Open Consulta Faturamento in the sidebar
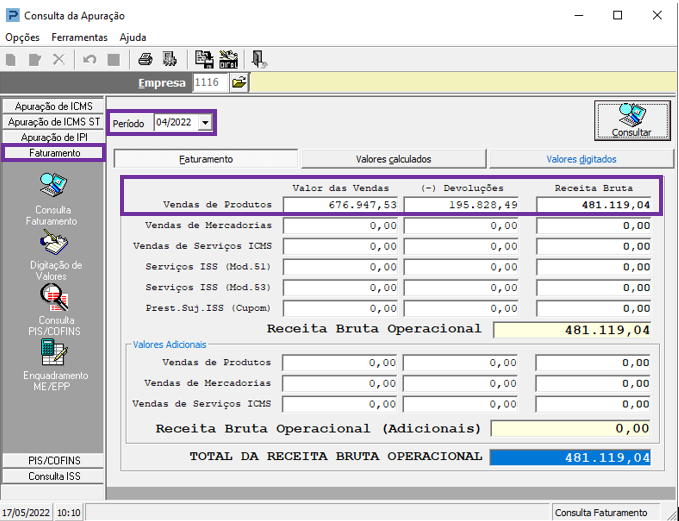 click(x=52, y=186)
